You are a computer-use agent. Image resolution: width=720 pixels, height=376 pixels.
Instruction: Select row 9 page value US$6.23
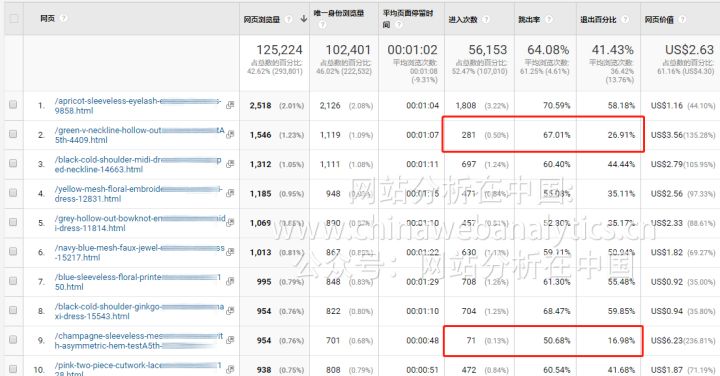[x=666, y=341]
